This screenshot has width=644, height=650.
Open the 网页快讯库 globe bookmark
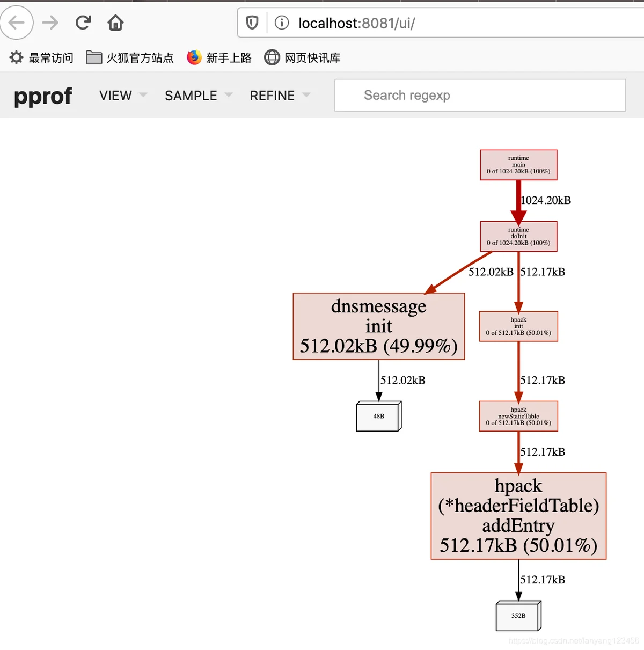pyautogui.click(x=302, y=57)
